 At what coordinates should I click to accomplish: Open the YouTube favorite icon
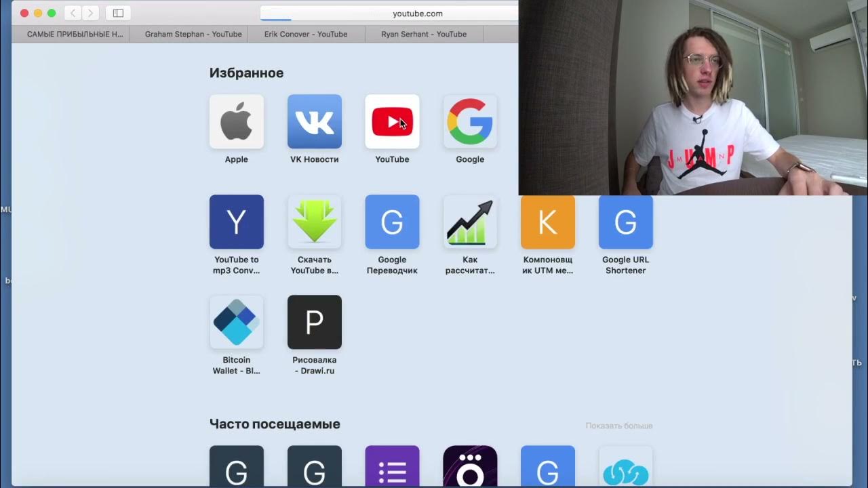tap(392, 121)
